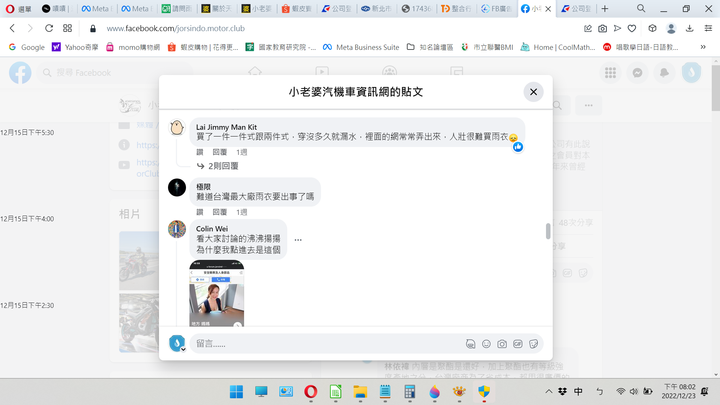The image size is (720, 405).
Task: Expand the 2則回覆 replies thread
Action: click(x=218, y=166)
